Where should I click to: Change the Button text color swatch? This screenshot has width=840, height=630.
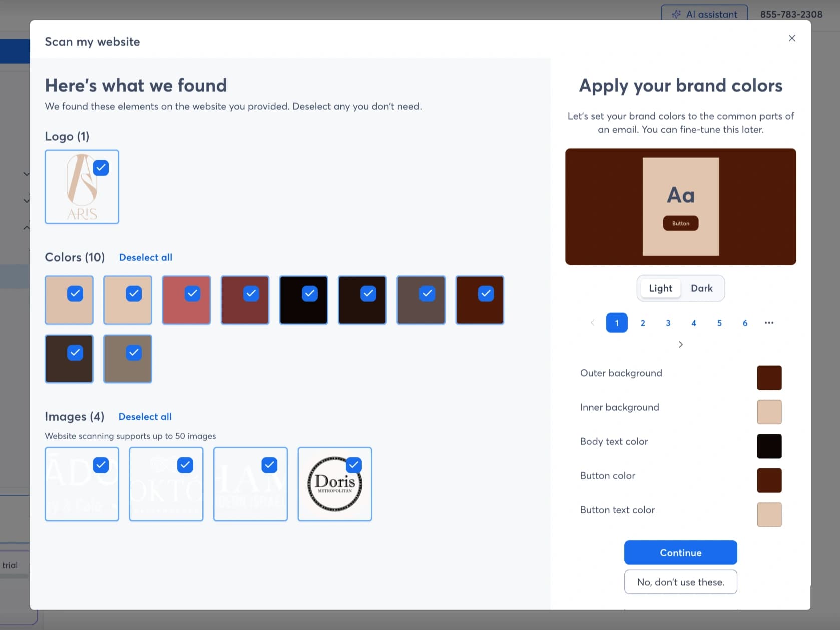(x=769, y=515)
